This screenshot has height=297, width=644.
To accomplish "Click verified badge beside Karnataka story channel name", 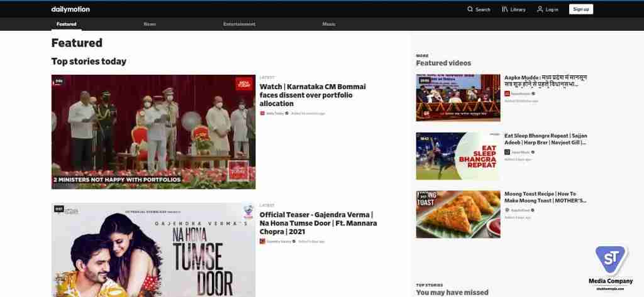I will tap(287, 113).
